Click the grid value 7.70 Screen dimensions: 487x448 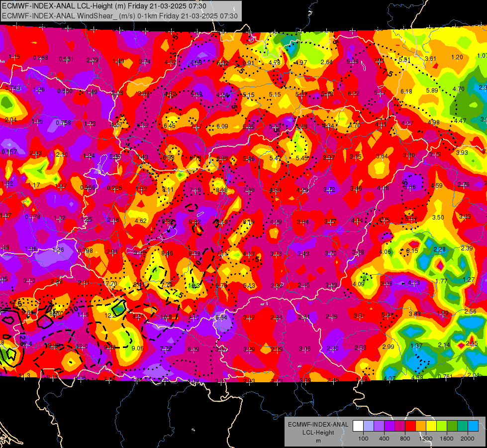point(111,284)
